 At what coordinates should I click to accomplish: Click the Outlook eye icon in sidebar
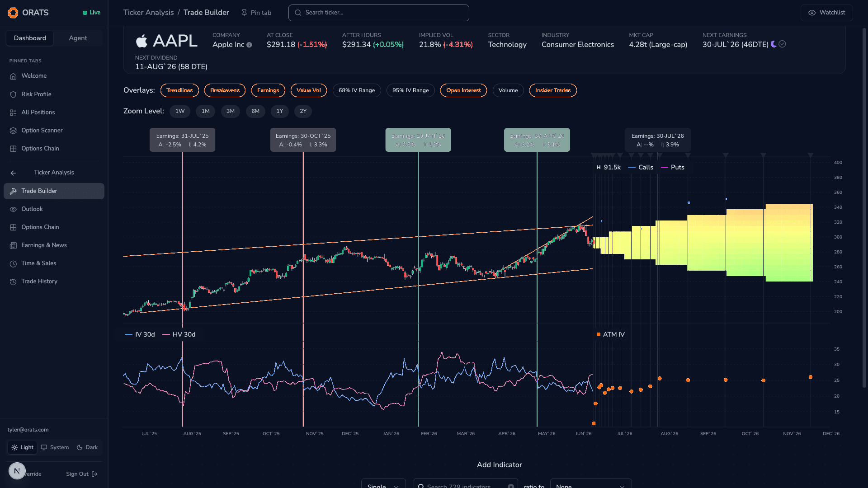click(x=13, y=209)
